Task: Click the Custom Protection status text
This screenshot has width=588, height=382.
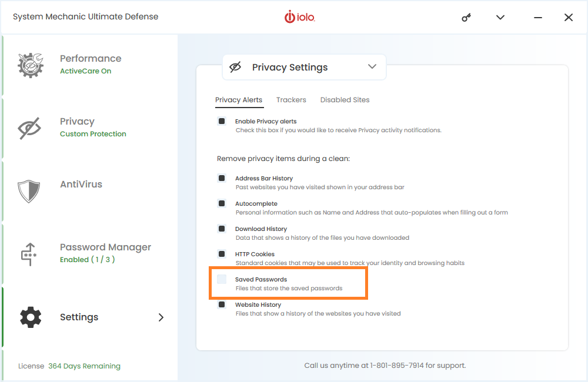Action: coord(93,134)
